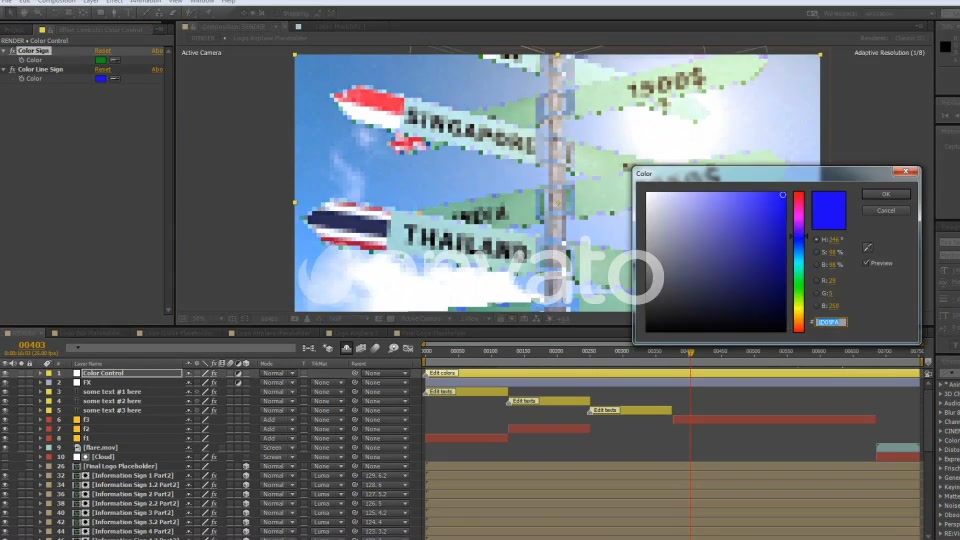
Task: Select the Selection tool in the toolbar
Action: click(x=10, y=12)
